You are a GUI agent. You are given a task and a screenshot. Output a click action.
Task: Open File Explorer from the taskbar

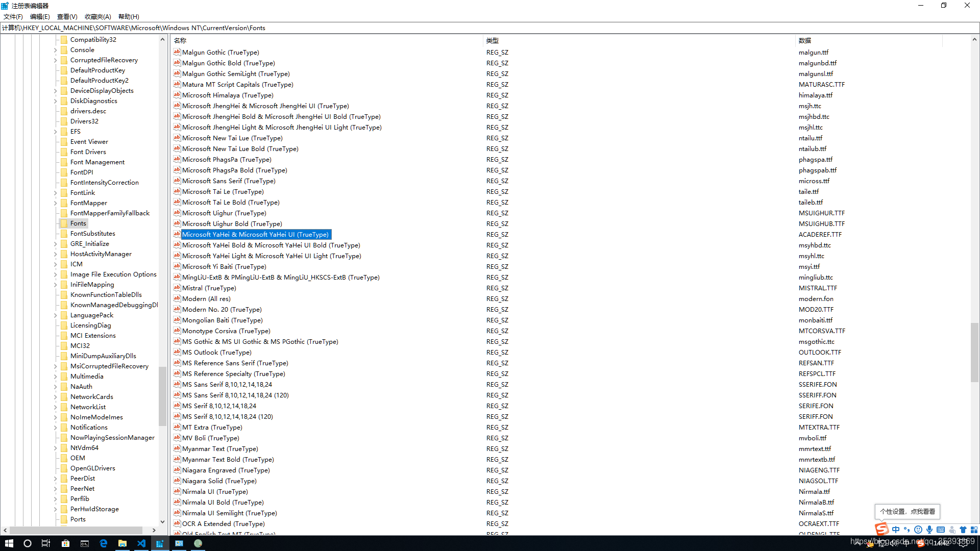(122, 543)
